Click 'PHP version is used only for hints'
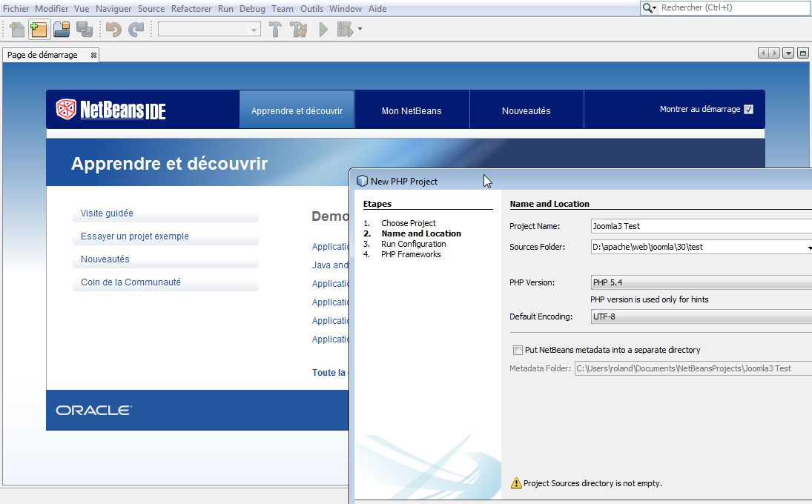812x504 pixels. 650,299
